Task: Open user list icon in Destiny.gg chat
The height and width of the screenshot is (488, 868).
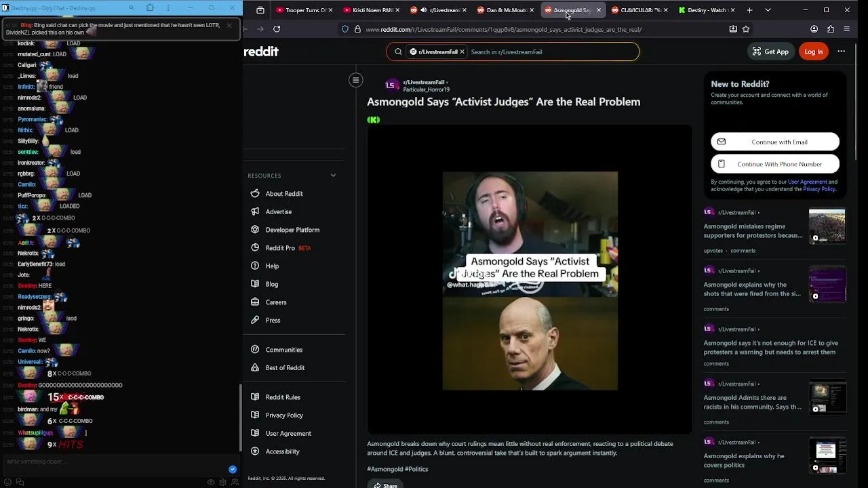Action: (x=235, y=482)
